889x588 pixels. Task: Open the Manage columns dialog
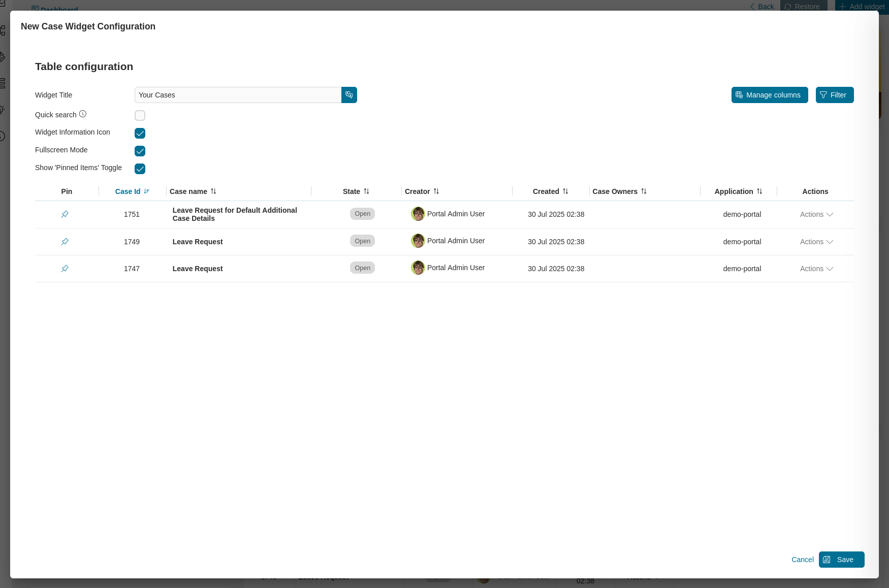(769, 95)
